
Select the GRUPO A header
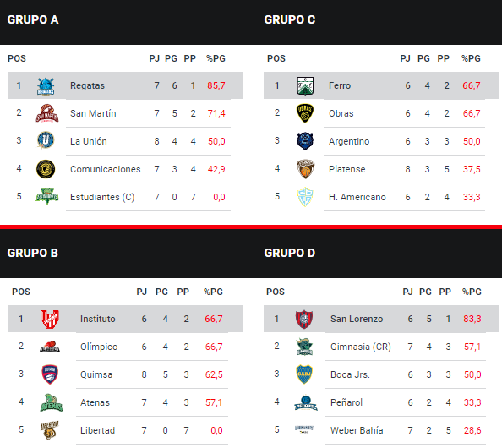33,19
